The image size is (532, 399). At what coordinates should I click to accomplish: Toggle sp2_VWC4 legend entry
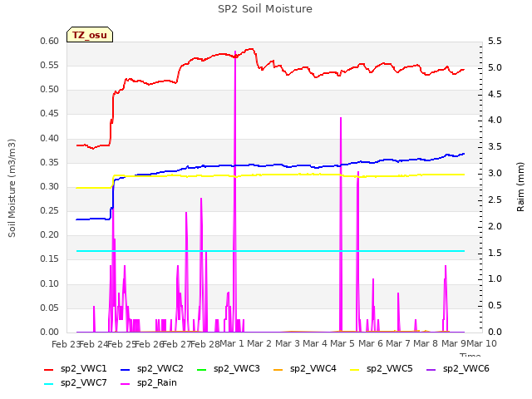tap(305, 368)
